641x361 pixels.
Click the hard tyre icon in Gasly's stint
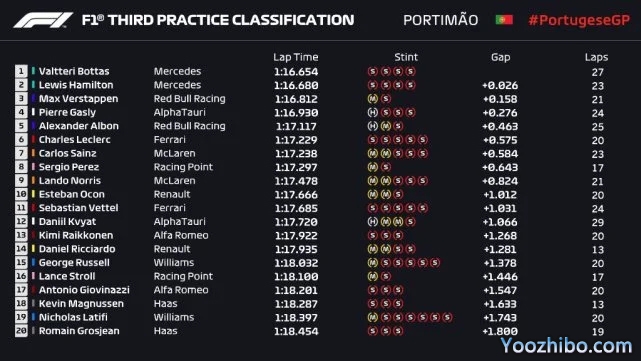[372, 112]
